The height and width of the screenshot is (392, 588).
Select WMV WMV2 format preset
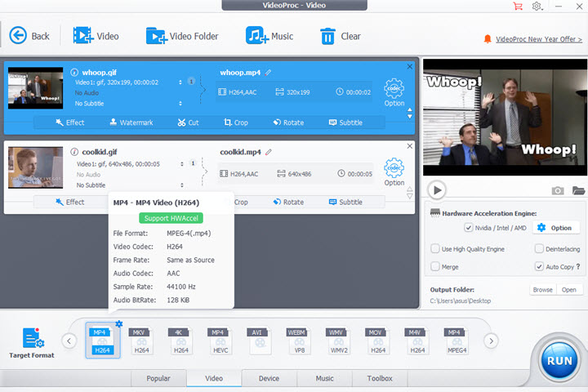point(339,341)
